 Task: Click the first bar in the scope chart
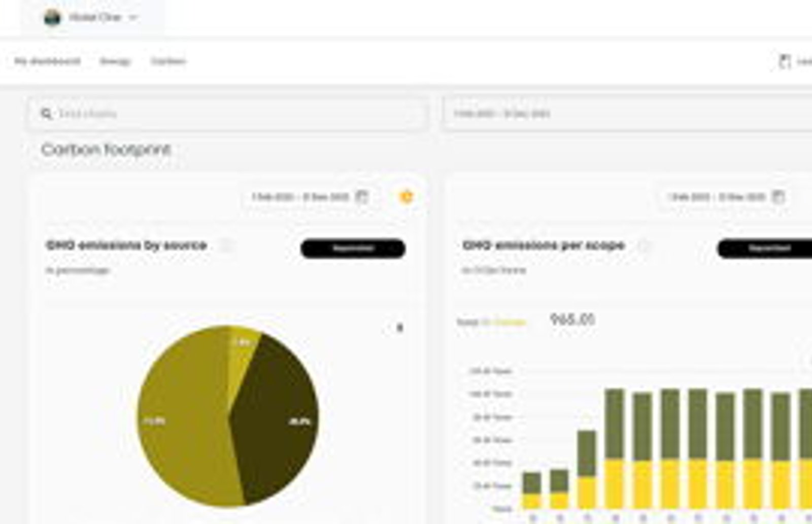point(532,490)
